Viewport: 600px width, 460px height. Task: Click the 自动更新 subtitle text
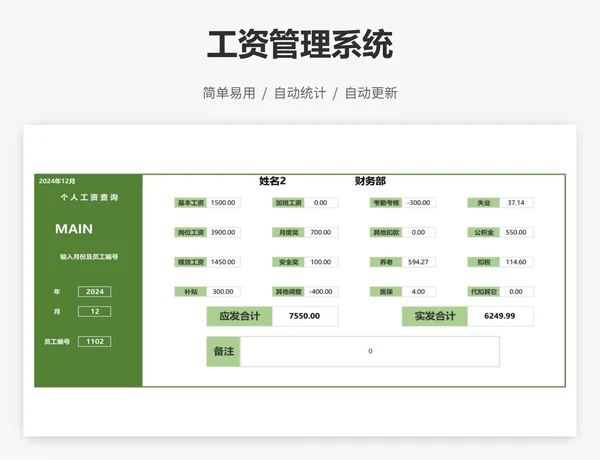[x=371, y=93]
